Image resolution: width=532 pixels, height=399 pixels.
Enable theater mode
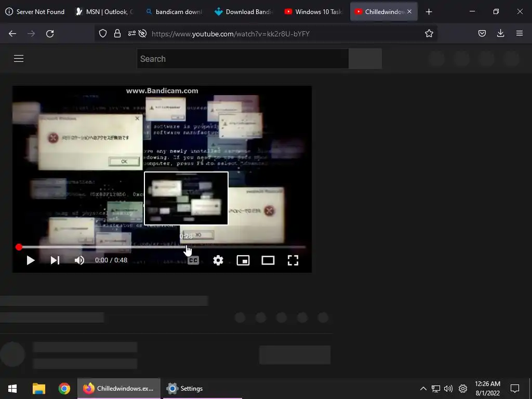point(268,260)
